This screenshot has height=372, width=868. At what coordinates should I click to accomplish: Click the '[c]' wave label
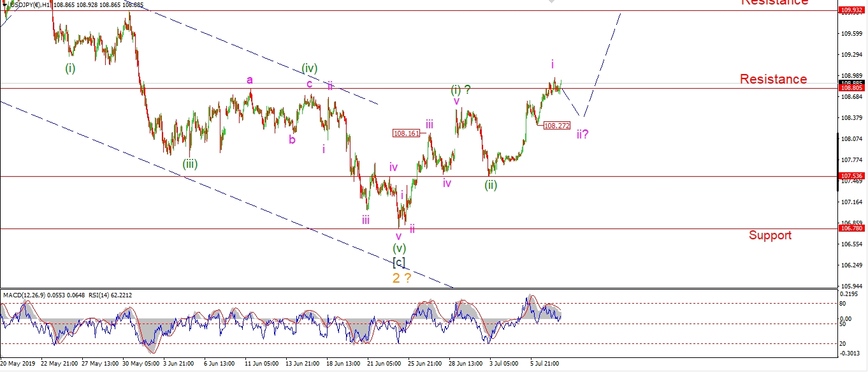(398, 262)
